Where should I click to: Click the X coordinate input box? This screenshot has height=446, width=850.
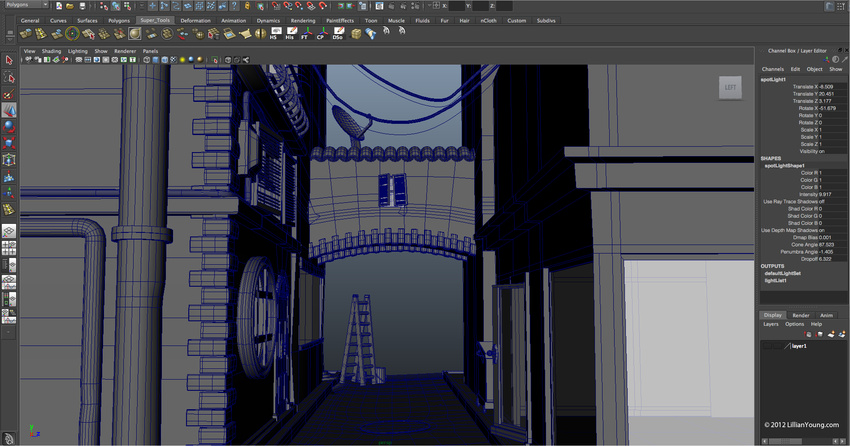click(x=458, y=6)
